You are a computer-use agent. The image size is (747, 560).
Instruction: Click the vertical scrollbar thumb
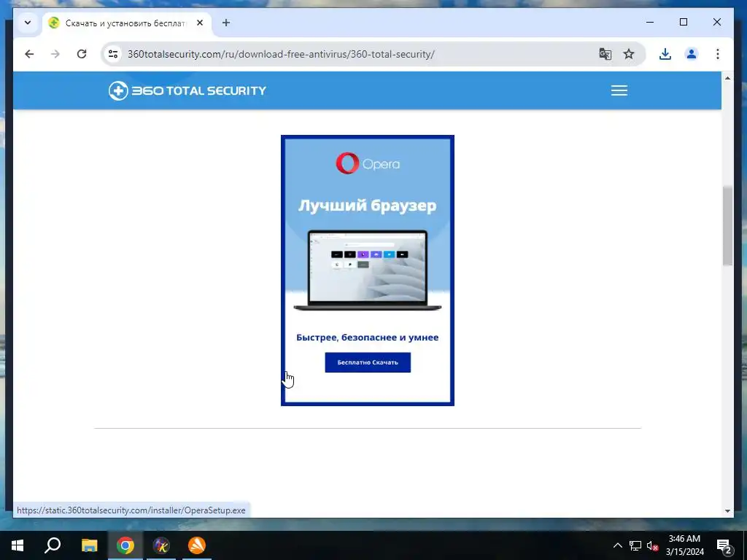727,226
